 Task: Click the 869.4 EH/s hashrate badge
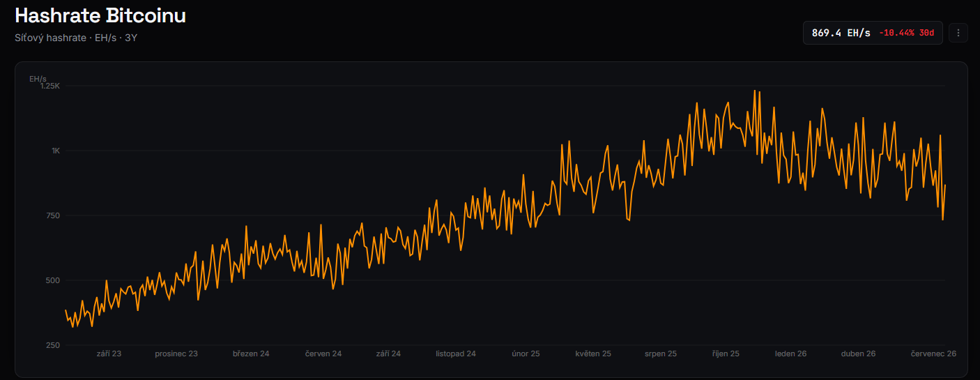click(x=873, y=33)
